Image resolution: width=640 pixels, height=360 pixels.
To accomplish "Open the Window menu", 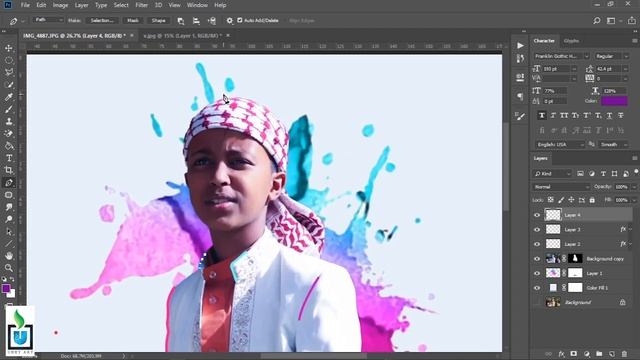I will (x=197, y=5).
